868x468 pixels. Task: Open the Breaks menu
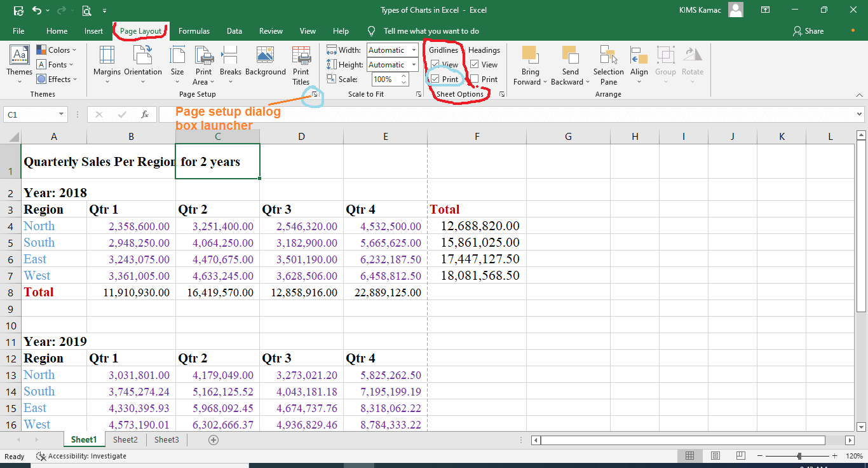pos(231,64)
